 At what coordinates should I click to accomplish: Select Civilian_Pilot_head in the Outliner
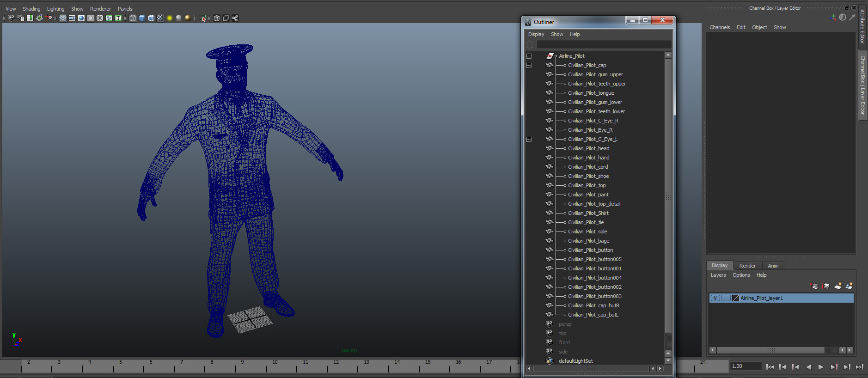click(588, 148)
